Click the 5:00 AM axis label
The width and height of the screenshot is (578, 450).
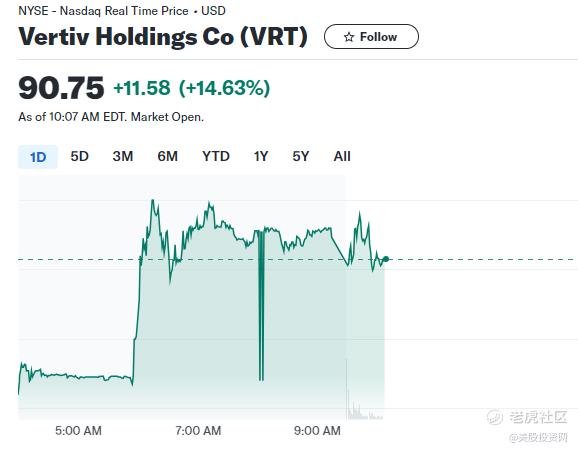tap(78, 430)
